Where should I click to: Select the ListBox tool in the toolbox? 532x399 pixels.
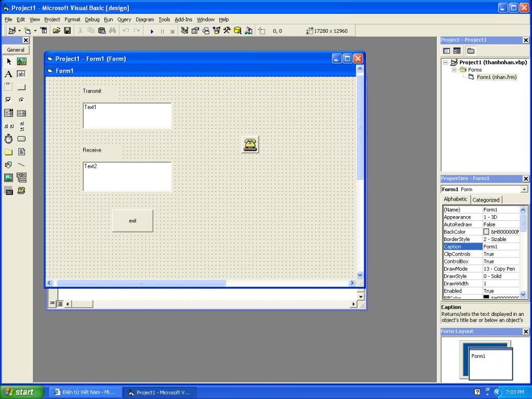pyautogui.click(x=22, y=113)
